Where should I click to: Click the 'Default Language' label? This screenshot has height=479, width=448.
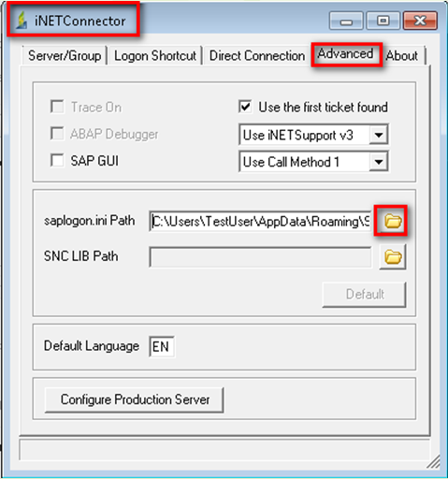[x=92, y=346]
